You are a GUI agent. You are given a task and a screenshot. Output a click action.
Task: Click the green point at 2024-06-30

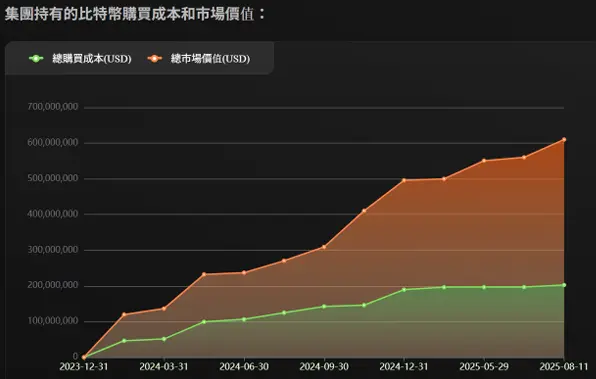tap(244, 319)
